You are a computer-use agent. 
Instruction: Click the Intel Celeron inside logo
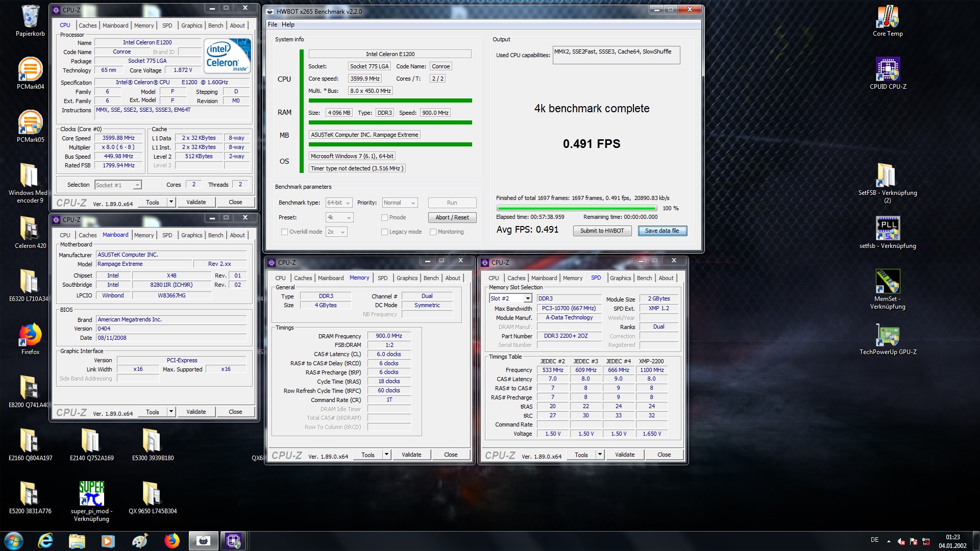tap(228, 56)
